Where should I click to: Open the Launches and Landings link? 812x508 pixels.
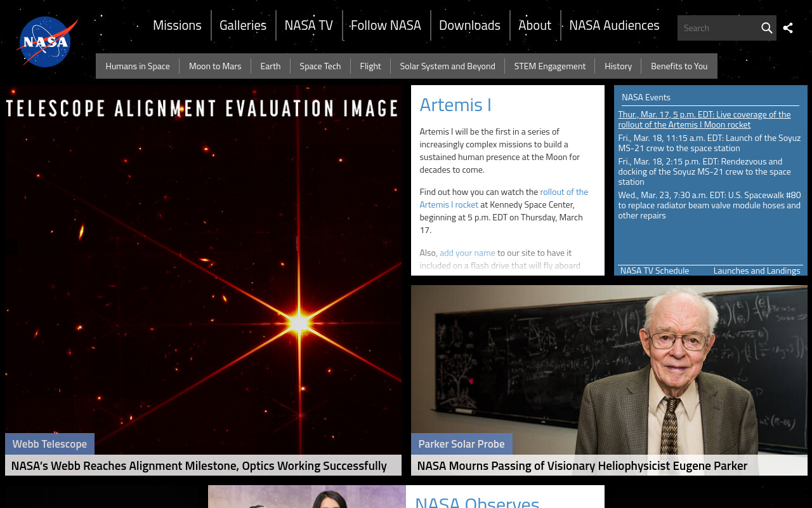point(757,271)
